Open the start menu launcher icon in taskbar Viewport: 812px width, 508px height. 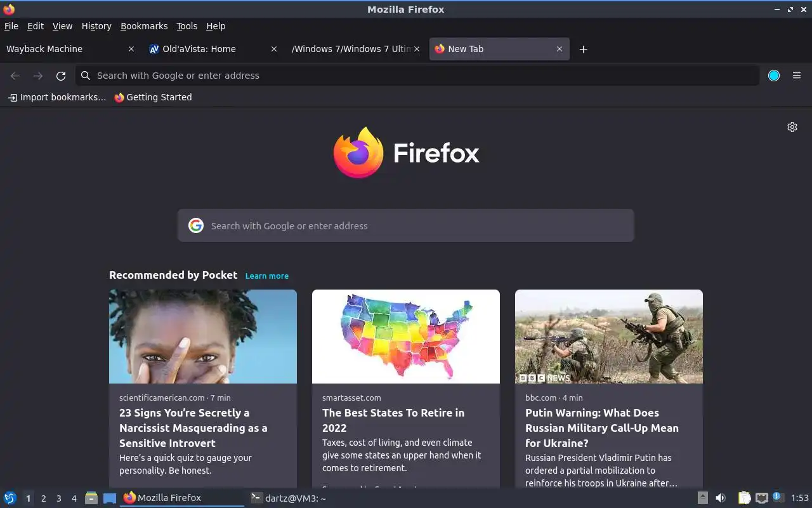coord(10,498)
